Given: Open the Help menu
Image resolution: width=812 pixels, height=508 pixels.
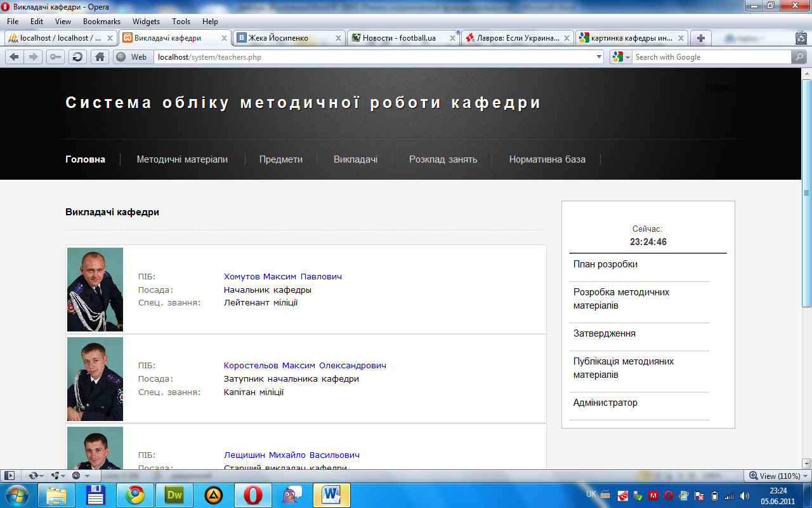Looking at the screenshot, I should point(210,22).
